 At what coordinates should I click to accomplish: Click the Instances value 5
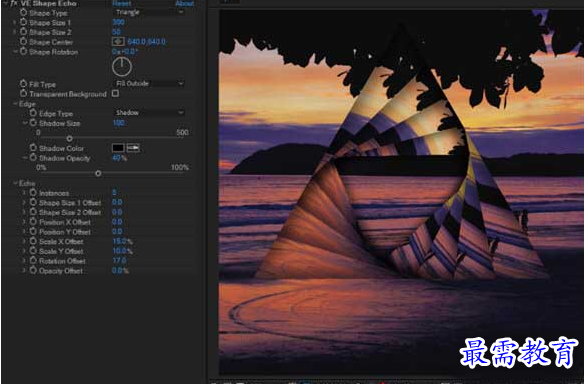click(x=114, y=193)
